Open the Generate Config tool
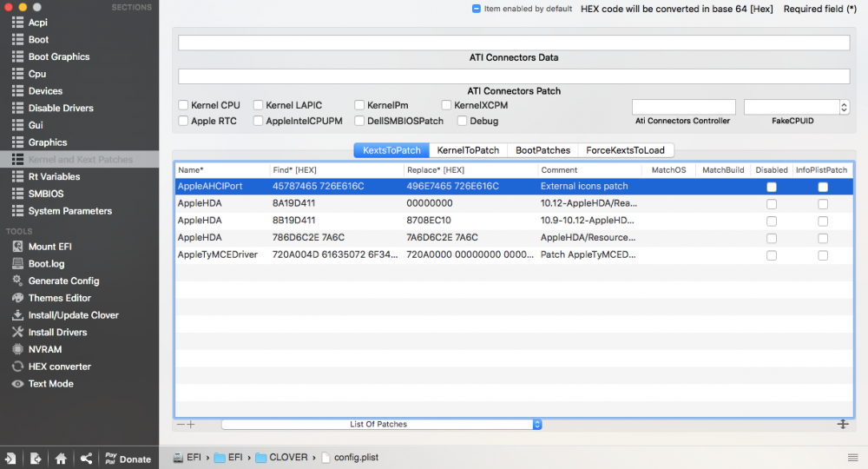868x469 pixels. (63, 281)
